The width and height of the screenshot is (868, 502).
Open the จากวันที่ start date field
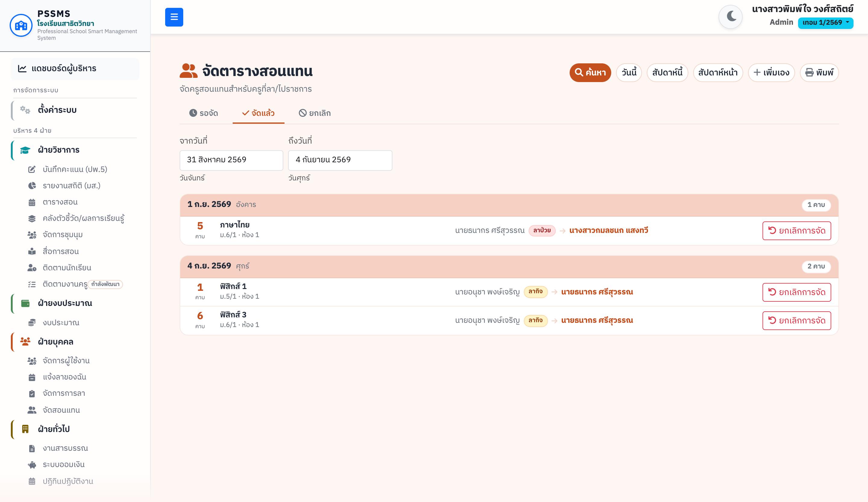(231, 160)
